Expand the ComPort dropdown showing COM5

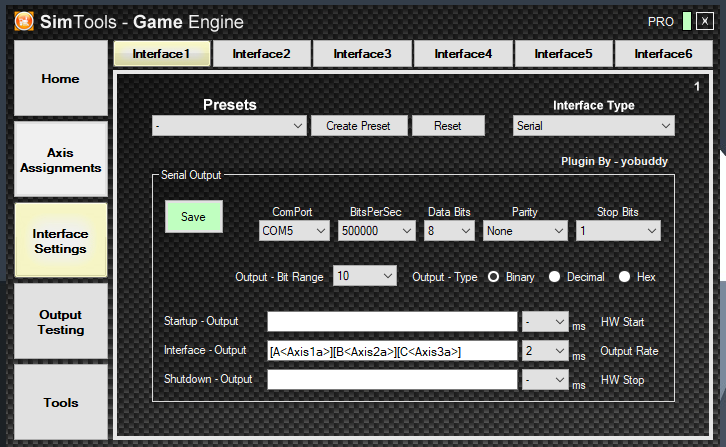click(294, 231)
